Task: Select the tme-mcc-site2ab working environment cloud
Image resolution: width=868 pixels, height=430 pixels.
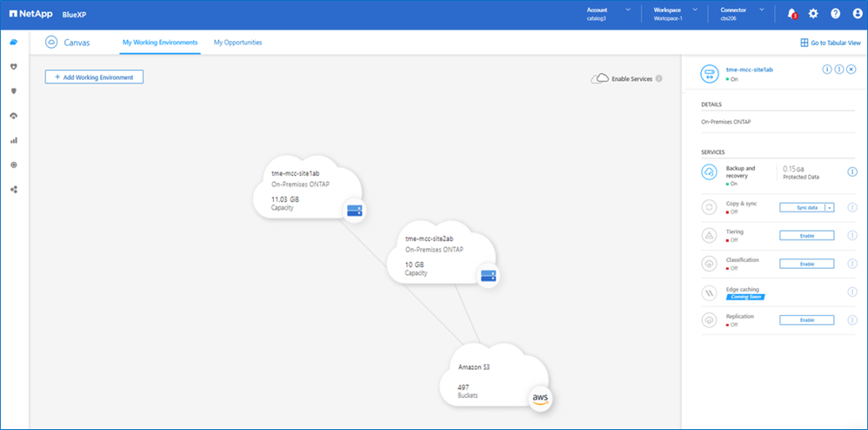Action: pyautogui.click(x=441, y=253)
